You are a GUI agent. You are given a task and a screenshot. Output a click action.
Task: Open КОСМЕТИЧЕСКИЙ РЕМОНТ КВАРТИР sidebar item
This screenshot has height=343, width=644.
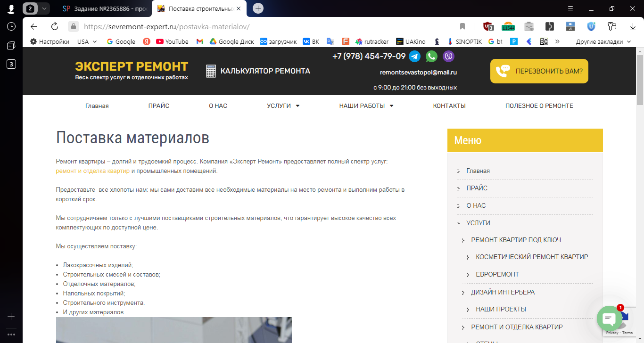click(532, 257)
